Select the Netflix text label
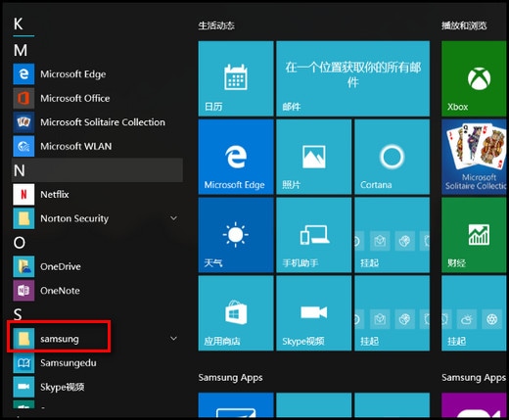 tap(55, 195)
